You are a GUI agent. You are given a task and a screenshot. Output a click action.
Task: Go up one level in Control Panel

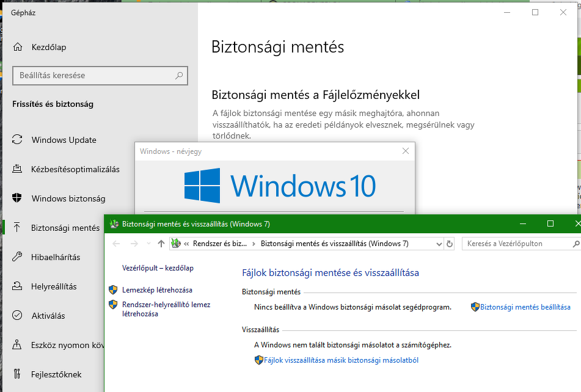(x=161, y=244)
